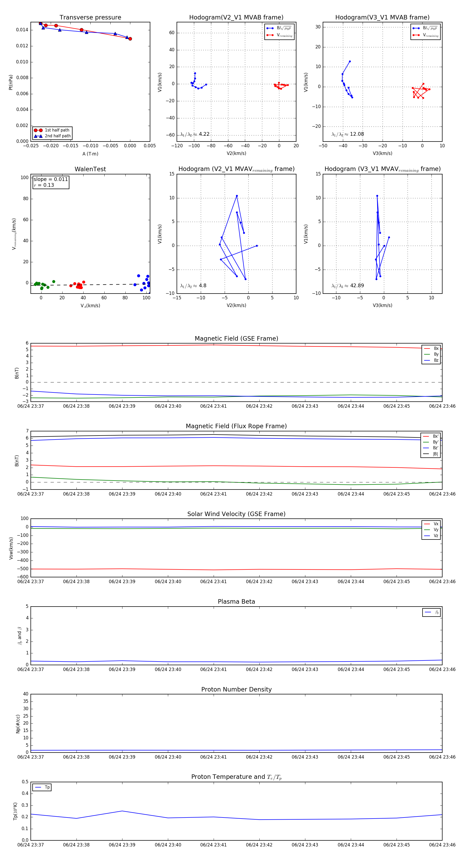Image resolution: width=473 pixels, height=868 pixels.
Task: Click the "Transverse pressure" plot title
Action: 90,18
